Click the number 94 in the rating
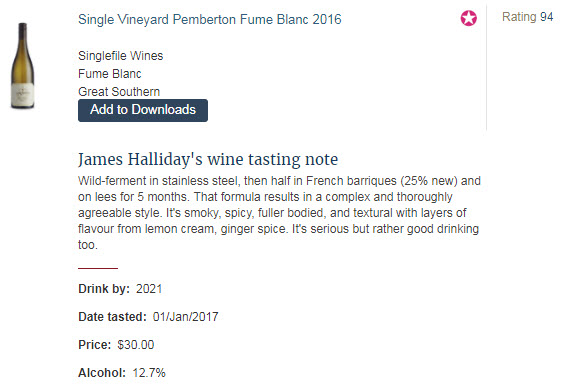The width and height of the screenshot is (575, 384). [546, 17]
